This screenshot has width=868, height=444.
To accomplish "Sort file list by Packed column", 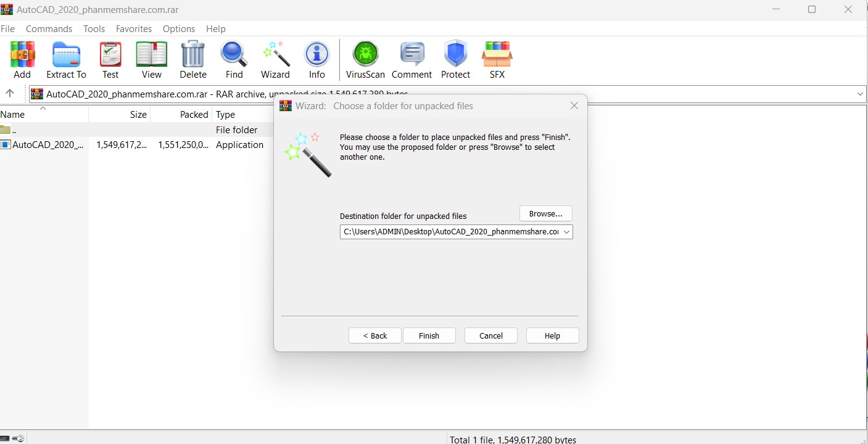I will tap(181, 115).
